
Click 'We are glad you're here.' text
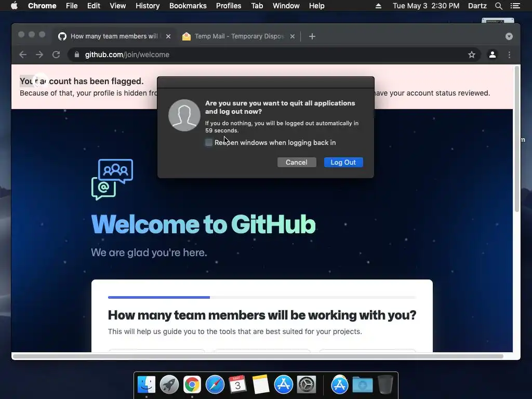click(149, 252)
